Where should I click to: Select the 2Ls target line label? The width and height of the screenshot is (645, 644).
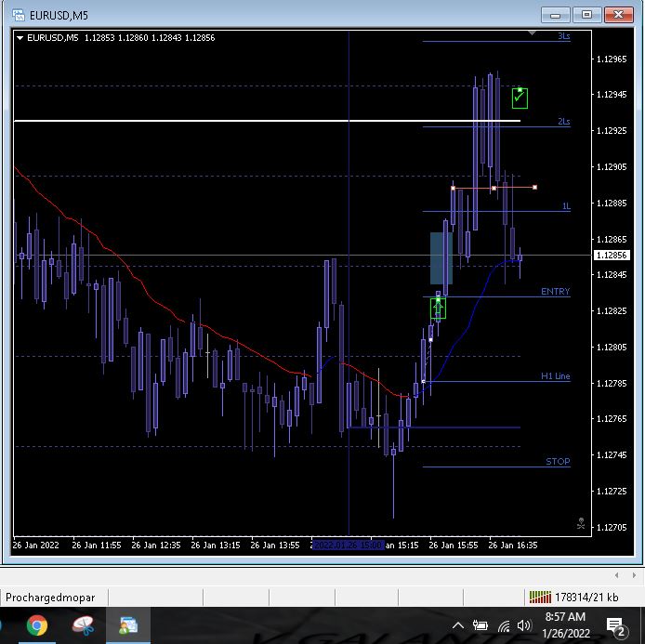[564, 122]
